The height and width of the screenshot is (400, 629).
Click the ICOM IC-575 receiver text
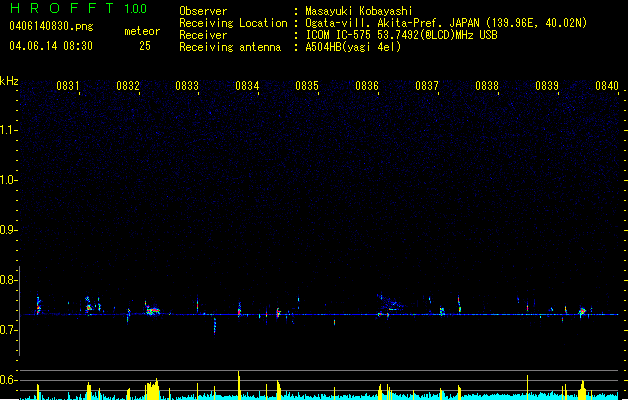pyautogui.click(x=401, y=35)
